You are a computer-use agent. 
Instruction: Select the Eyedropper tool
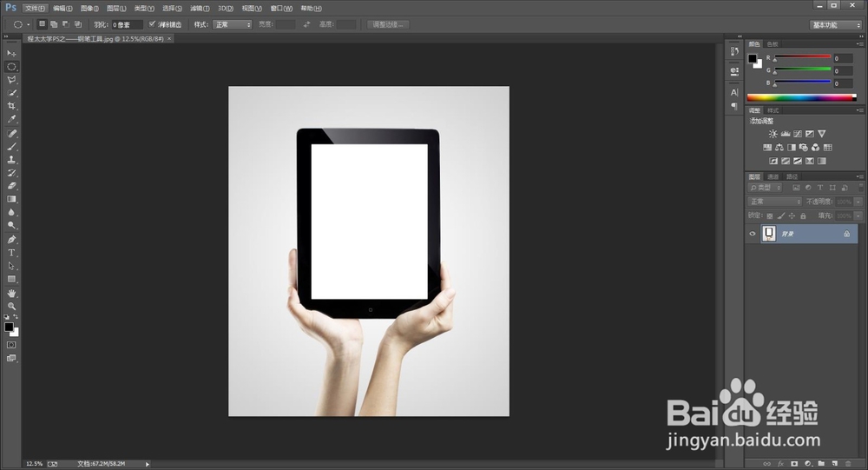tap(11, 119)
